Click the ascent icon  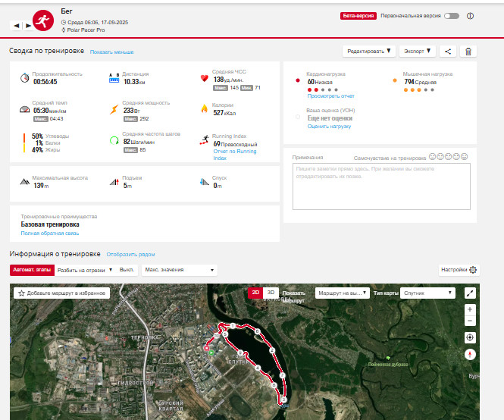click(114, 182)
